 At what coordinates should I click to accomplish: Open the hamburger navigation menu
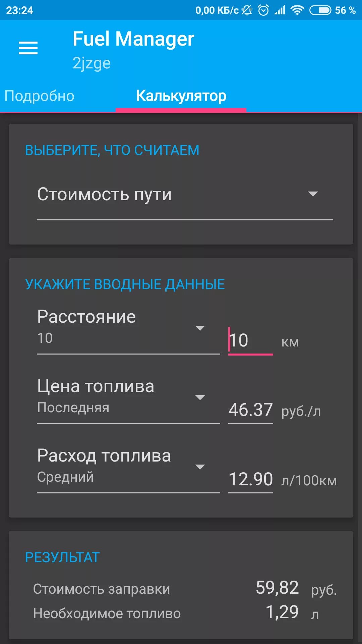tap(28, 48)
